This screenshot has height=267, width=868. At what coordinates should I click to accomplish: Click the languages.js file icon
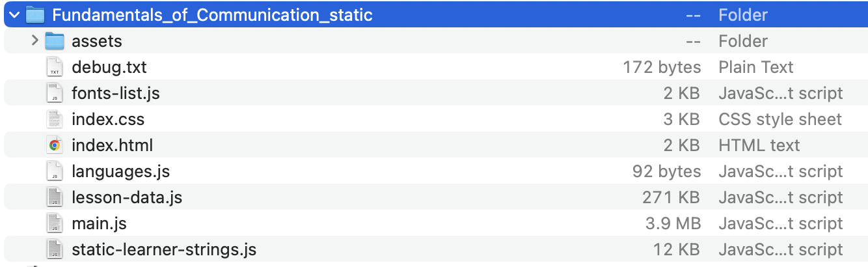coord(55,171)
